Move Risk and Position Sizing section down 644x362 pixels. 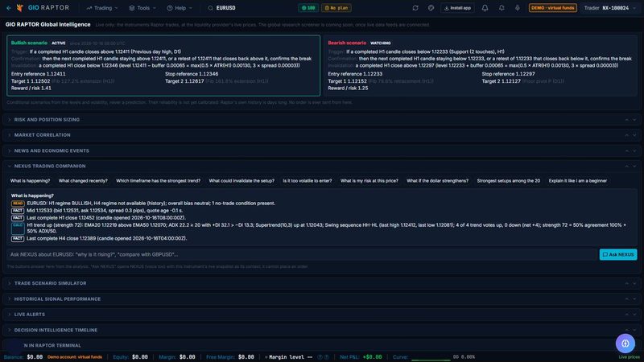[x=634, y=119]
